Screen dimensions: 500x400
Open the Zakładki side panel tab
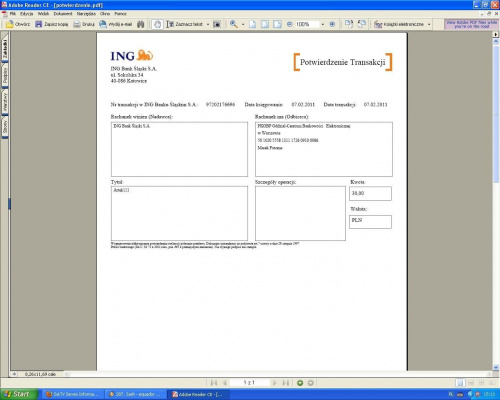[x=5, y=49]
